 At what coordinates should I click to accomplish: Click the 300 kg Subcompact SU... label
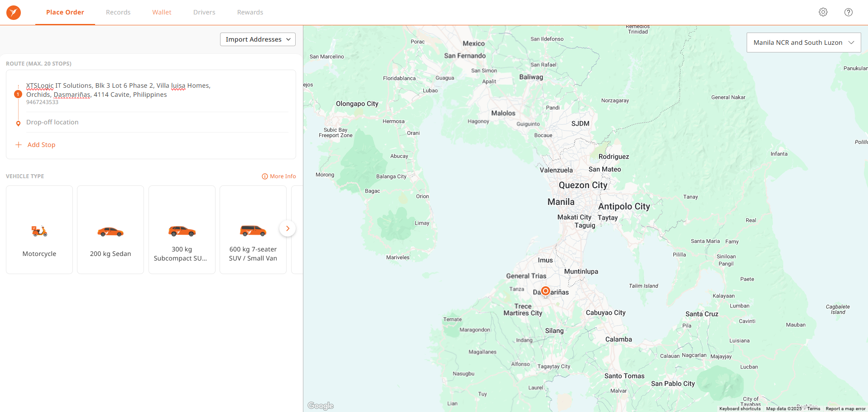(x=180, y=254)
